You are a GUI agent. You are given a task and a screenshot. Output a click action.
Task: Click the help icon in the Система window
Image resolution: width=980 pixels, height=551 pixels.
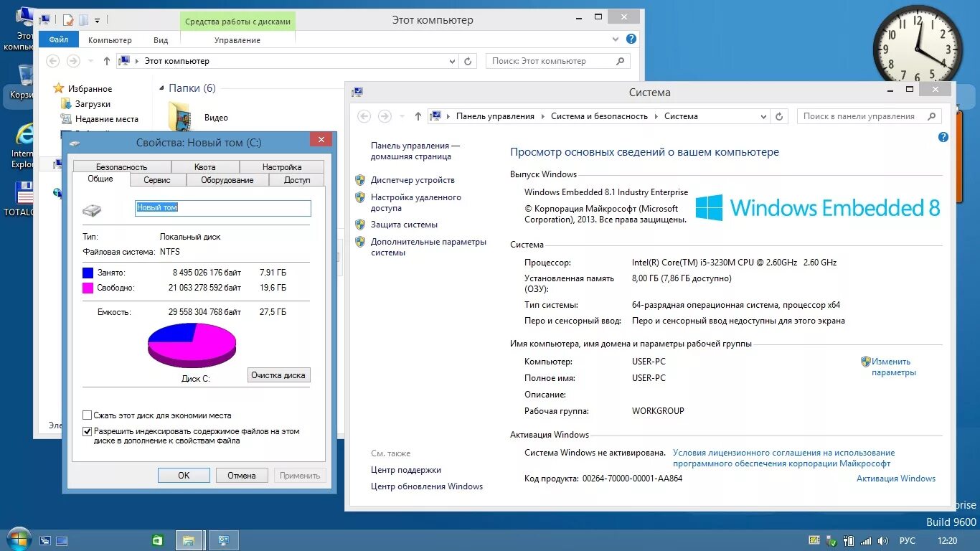[943, 136]
